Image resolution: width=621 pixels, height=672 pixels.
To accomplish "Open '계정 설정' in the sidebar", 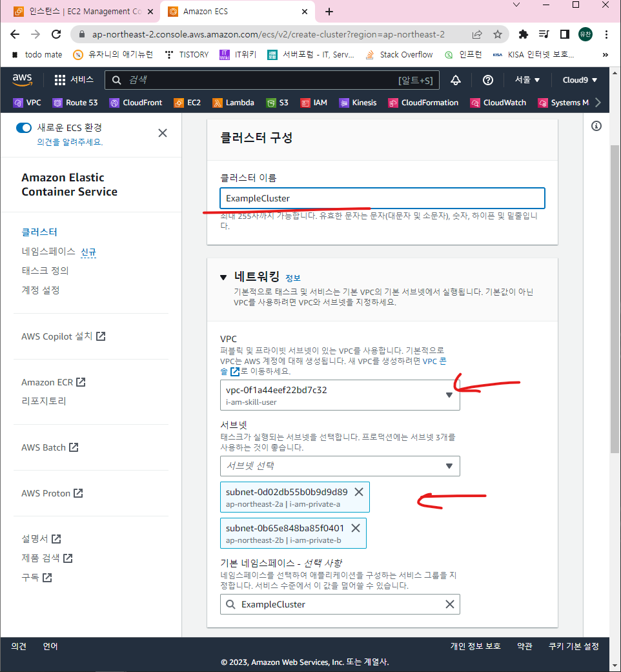I will [x=41, y=290].
